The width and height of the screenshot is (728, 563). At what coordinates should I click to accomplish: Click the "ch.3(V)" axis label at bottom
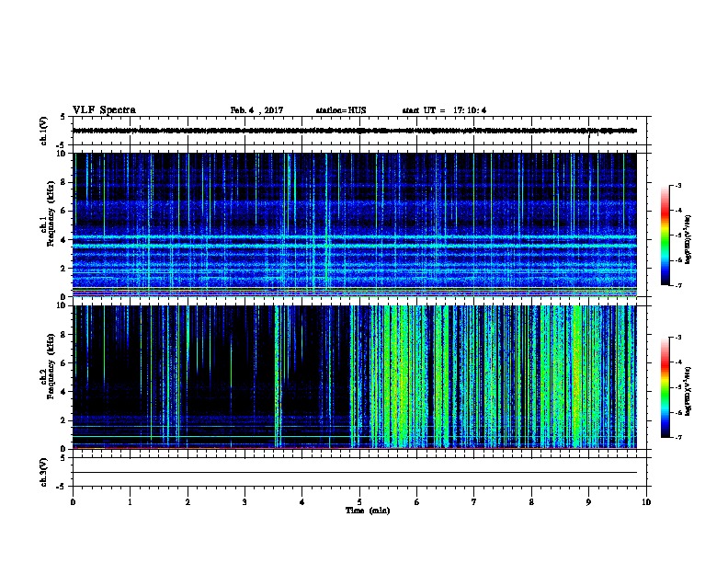pyautogui.click(x=44, y=472)
